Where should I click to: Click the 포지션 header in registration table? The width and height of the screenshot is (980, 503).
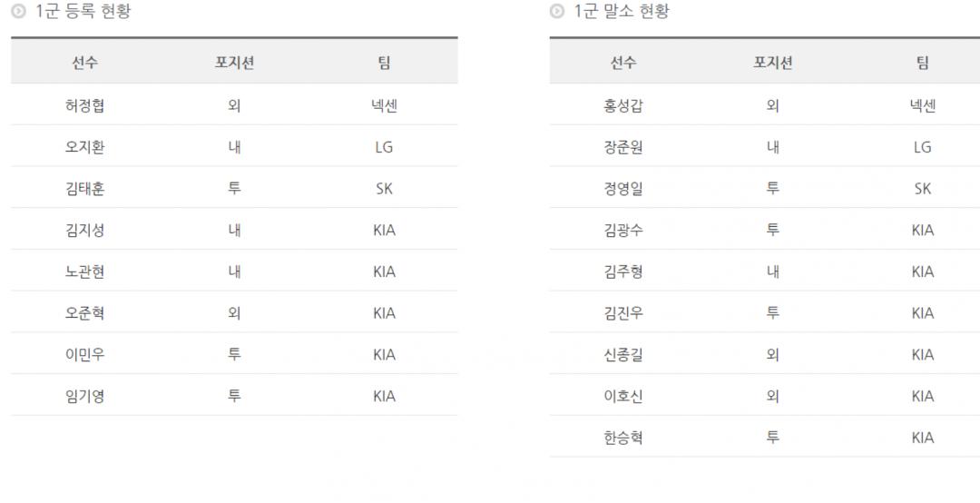234,63
